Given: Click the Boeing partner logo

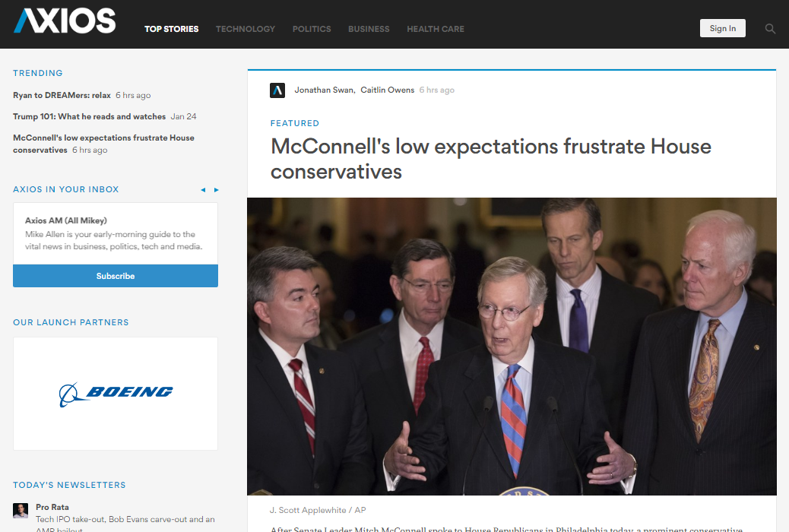Looking at the screenshot, I should pos(116,394).
